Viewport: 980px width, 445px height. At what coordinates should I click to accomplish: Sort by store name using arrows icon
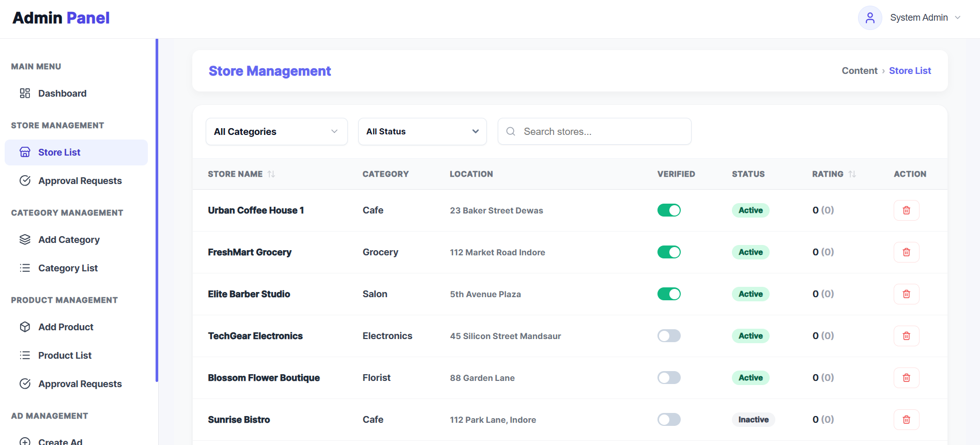coord(271,174)
